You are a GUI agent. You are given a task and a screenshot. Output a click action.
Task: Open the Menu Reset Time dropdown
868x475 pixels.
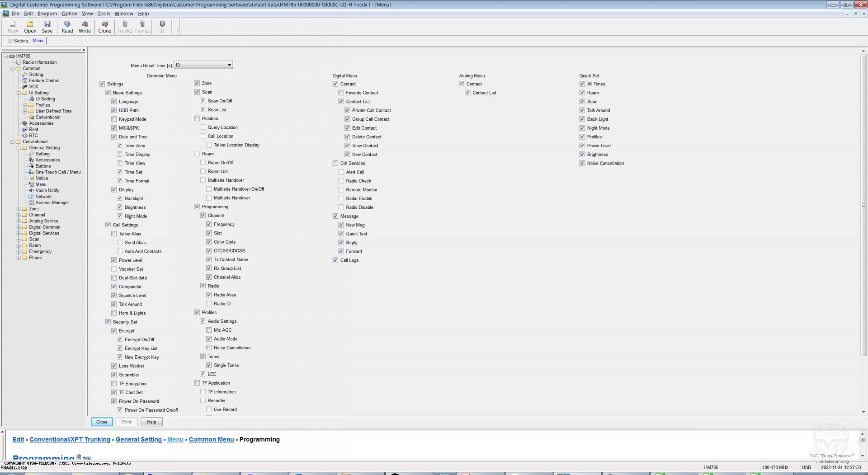click(x=229, y=65)
